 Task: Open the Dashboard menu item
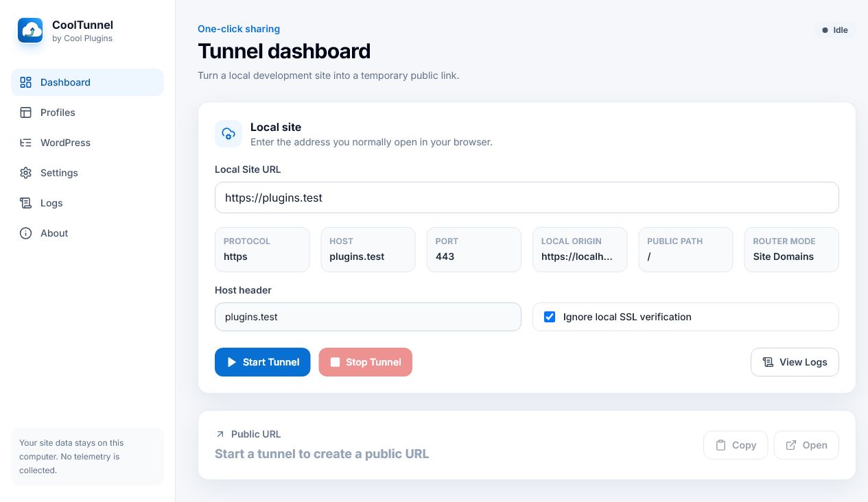[87, 82]
